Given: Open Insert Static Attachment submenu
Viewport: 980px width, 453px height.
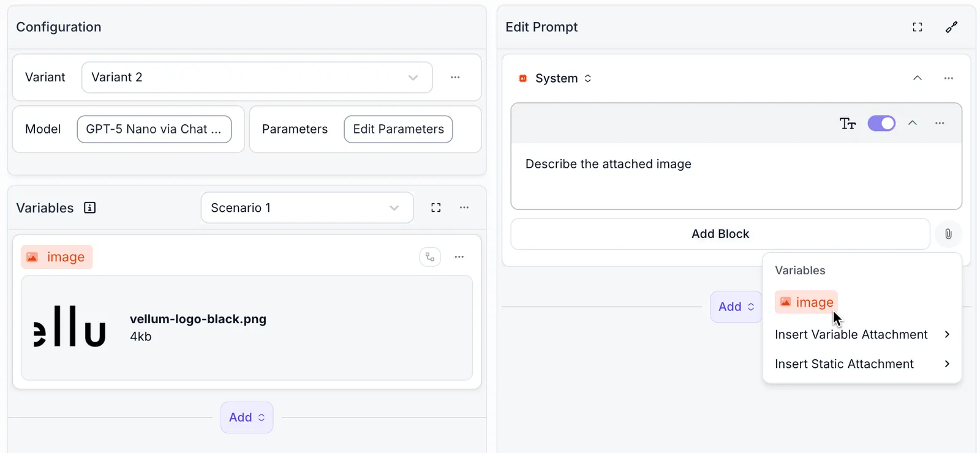Looking at the screenshot, I should pyautogui.click(x=862, y=364).
